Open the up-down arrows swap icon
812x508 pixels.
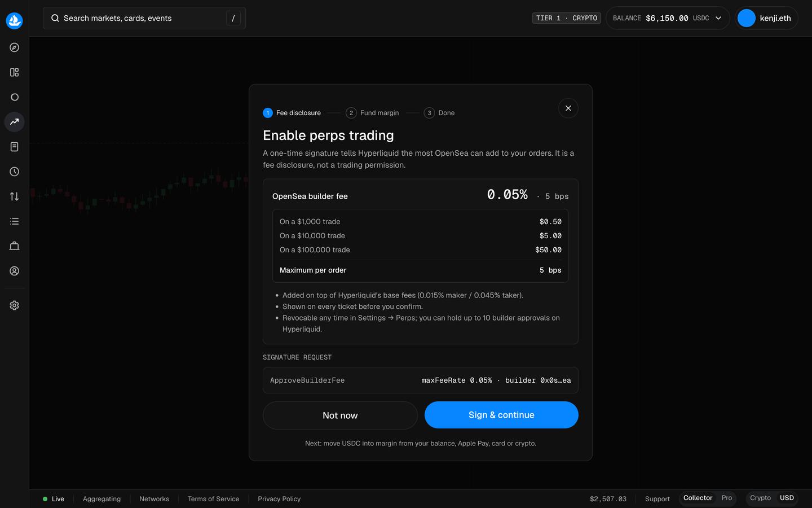click(15, 196)
